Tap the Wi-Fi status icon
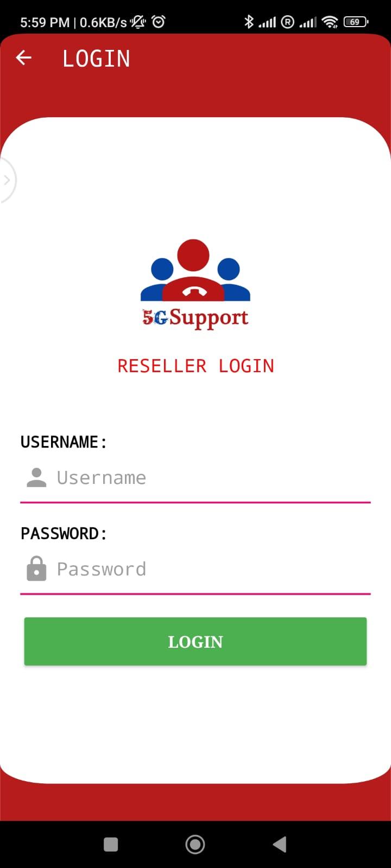391x868 pixels. click(330, 22)
